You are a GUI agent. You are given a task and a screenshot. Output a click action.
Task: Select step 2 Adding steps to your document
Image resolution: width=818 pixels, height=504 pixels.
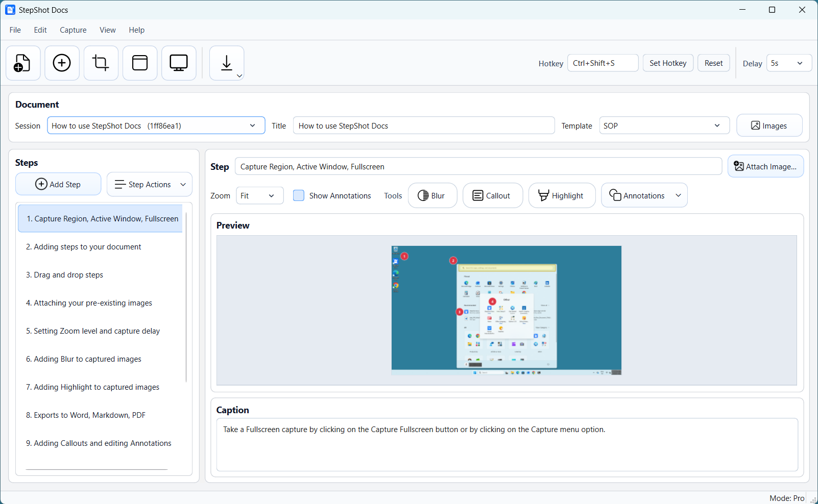pos(100,246)
